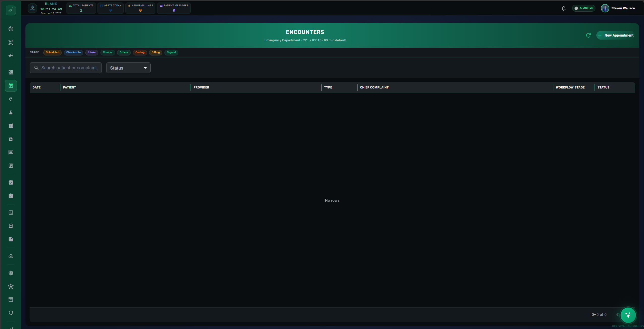Toggle the AI Active switch
Viewport: 644px width, 329px height.
pyautogui.click(x=584, y=8)
